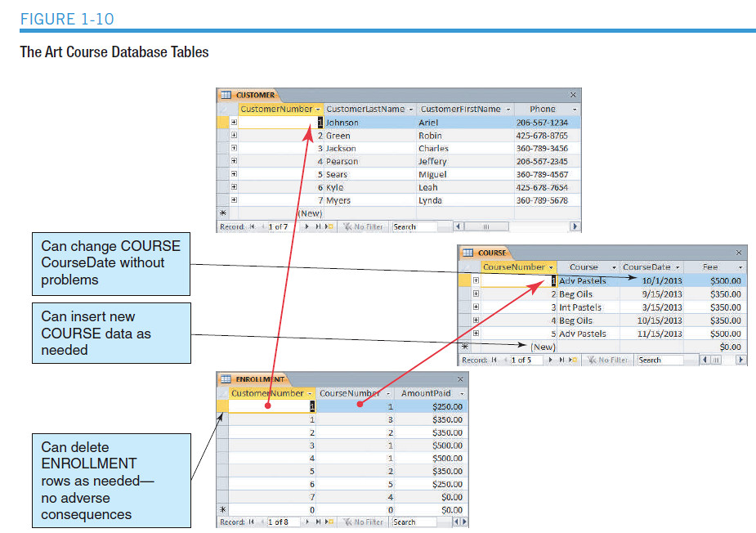Viewport: 756px width, 533px height.
Task: Open the Fee column dropdown in COURSE table
Action: (740, 266)
